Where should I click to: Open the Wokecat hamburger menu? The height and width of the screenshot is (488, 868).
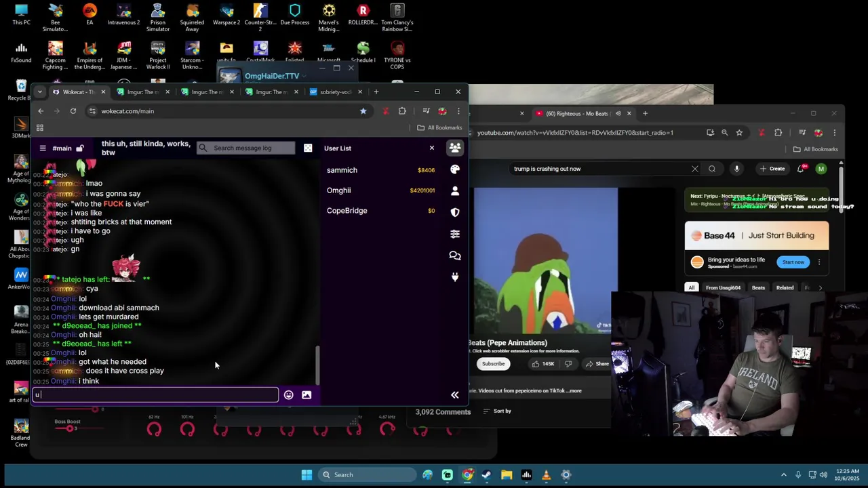pyautogui.click(x=43, y=148)
